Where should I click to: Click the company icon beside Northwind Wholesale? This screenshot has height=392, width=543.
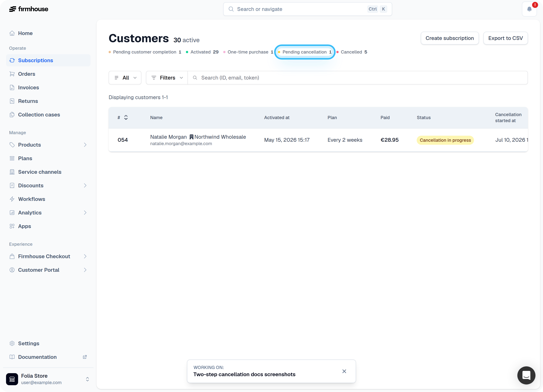[x=191, y=137]
